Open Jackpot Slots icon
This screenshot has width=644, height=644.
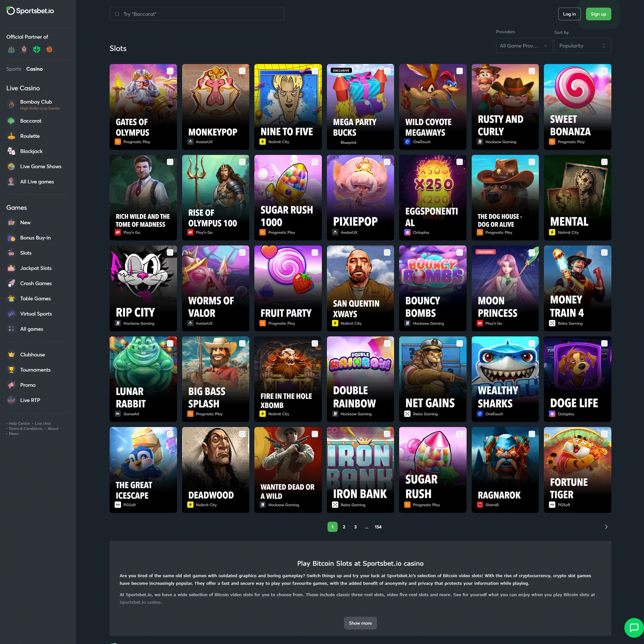click(x=11, y=268)
